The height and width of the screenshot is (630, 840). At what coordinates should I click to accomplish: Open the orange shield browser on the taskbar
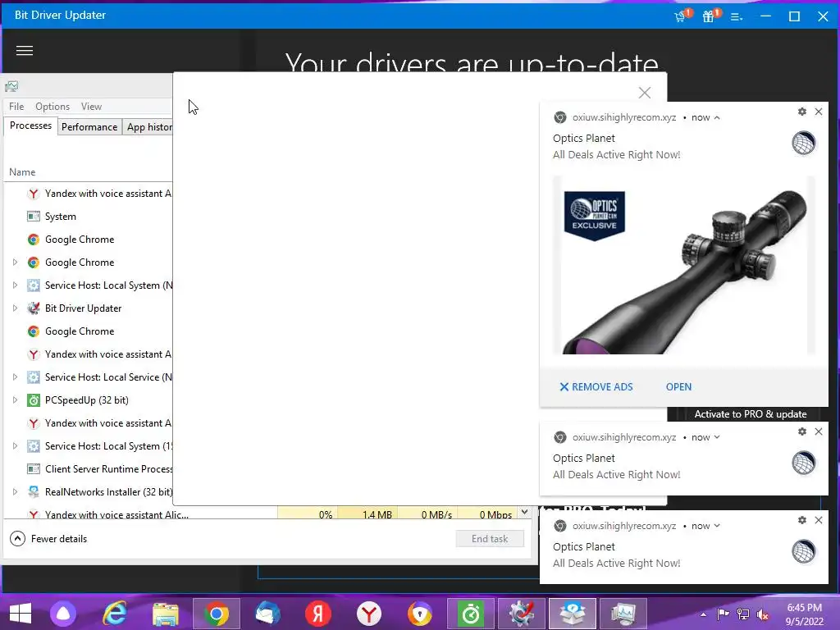click(x=420, y=614)
